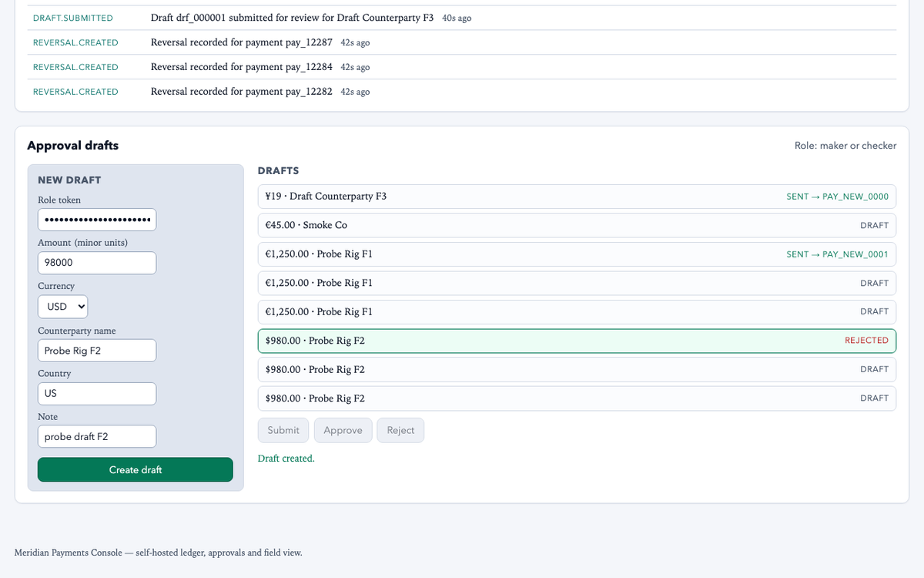Click the Approval drafts heading
The width and height of the screenshot is (924, 578).
click(x=73, y=146)
